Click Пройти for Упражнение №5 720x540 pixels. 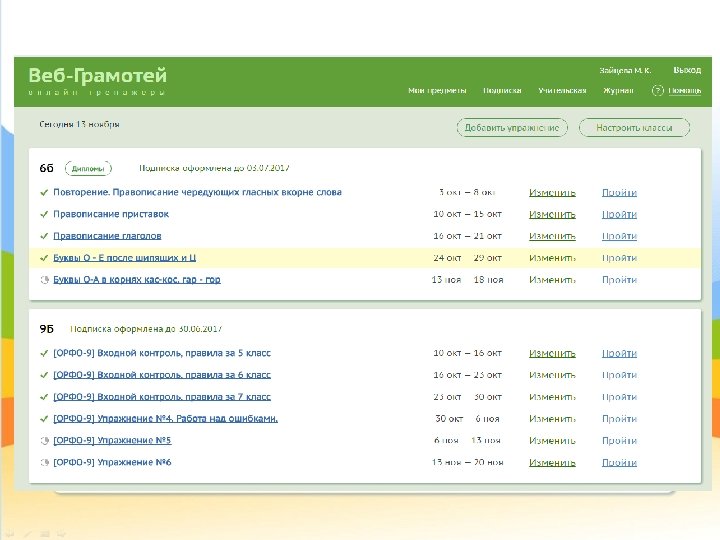[619, 441]
